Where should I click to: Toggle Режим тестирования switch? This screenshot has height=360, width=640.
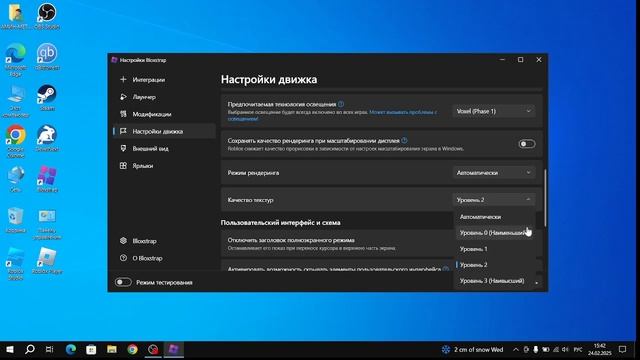click(x=123, y=282)
